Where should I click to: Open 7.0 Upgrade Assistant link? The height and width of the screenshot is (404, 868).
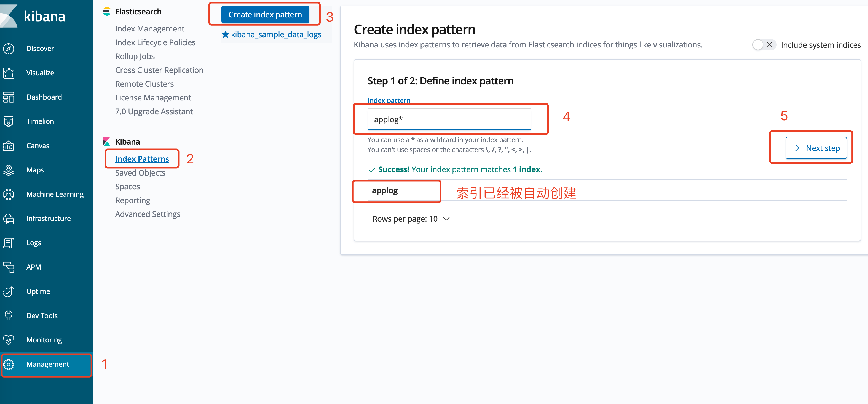tap(154, 111)
